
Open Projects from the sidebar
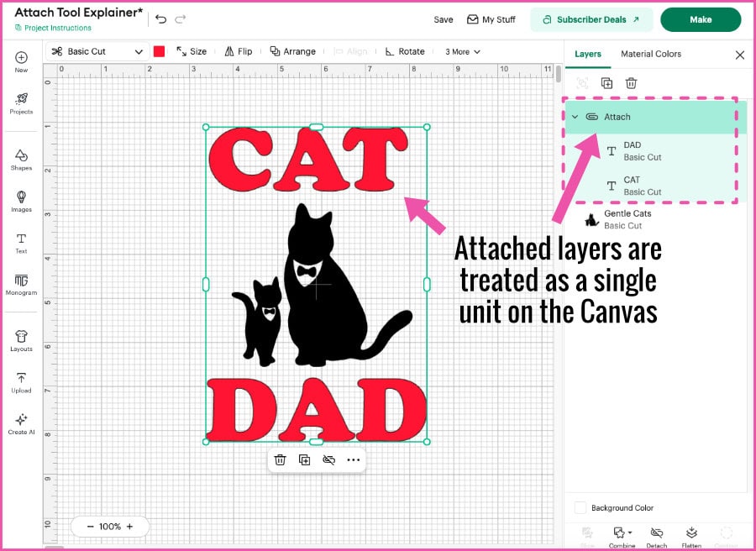[21, 103]
